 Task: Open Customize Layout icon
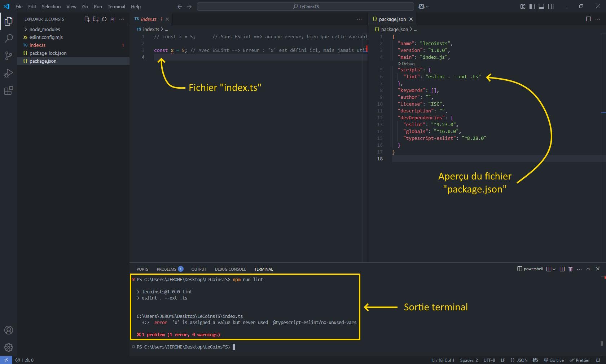click(523, 6)
